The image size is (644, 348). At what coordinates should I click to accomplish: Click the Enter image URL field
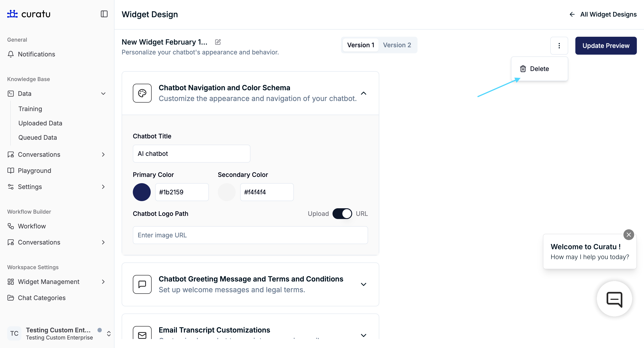point(250,235)
